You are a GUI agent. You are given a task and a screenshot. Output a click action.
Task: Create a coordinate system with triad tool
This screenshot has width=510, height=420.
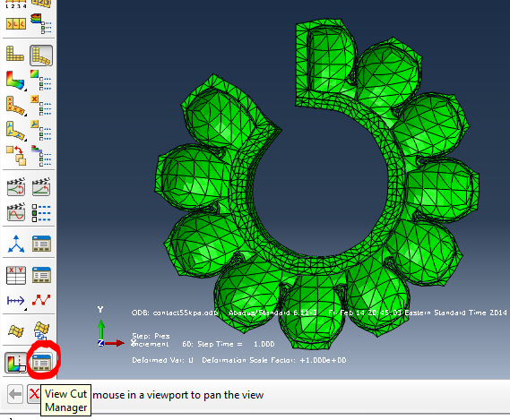[x=16, y=244]
